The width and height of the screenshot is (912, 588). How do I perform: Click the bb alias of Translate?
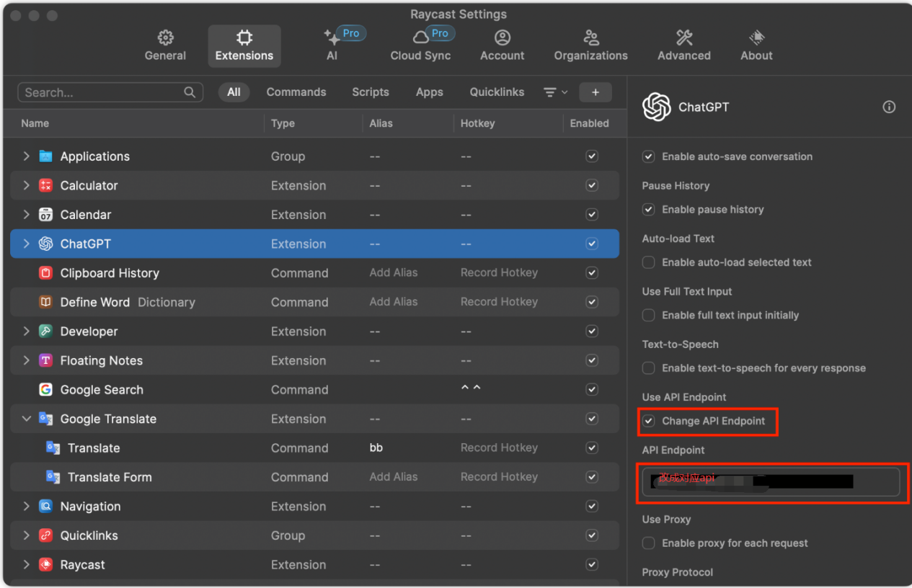pyautogui.click(x=376, y=448)
